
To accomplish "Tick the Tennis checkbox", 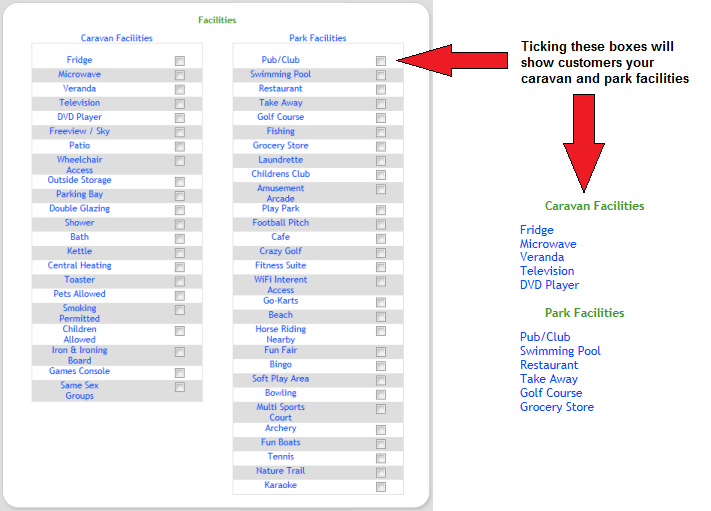I will pyautogui.click(x=381, y=458).
